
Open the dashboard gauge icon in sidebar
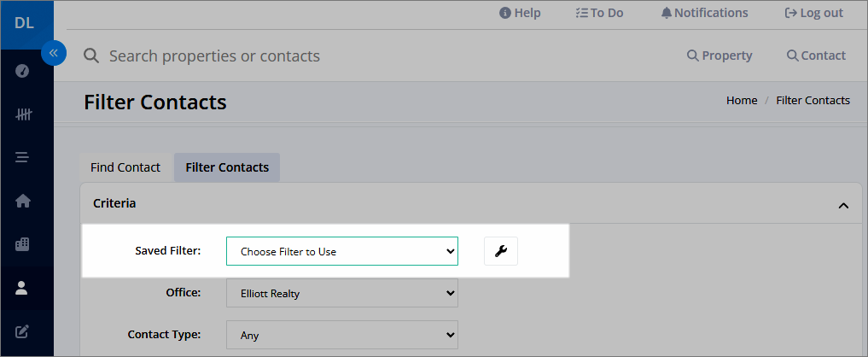coord(22,71)
